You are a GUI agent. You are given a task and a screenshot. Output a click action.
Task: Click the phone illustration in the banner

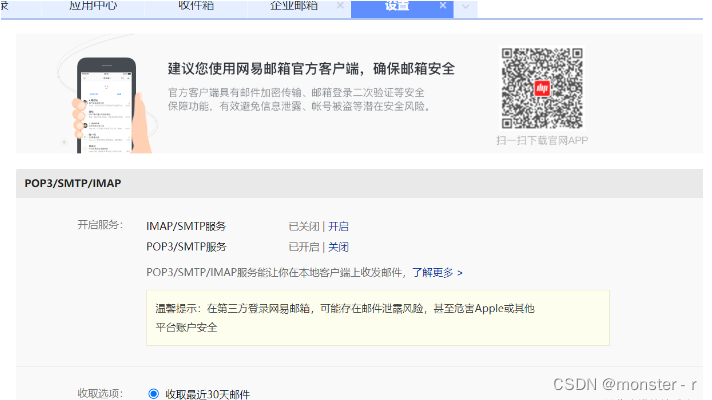[108, 105]
